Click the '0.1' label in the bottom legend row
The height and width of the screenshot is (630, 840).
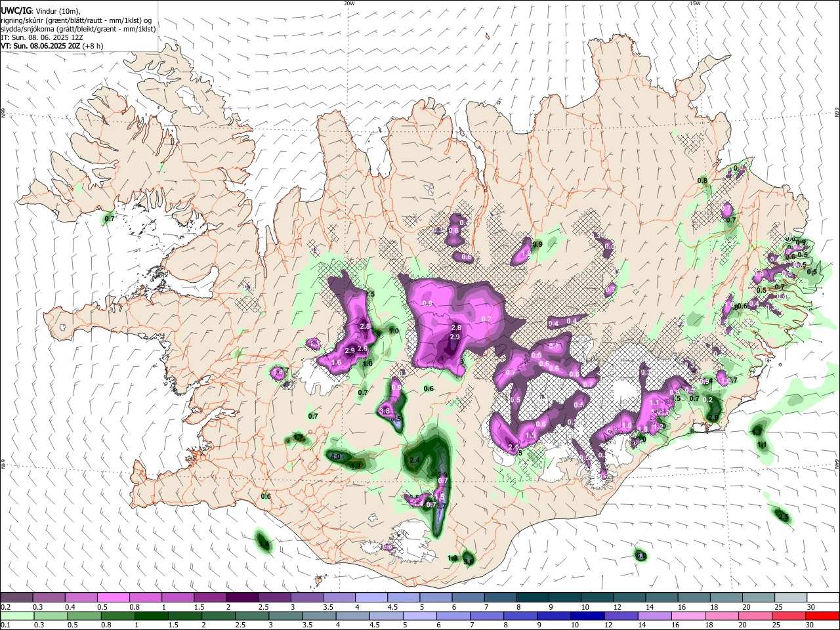click(x=6, y=625)
